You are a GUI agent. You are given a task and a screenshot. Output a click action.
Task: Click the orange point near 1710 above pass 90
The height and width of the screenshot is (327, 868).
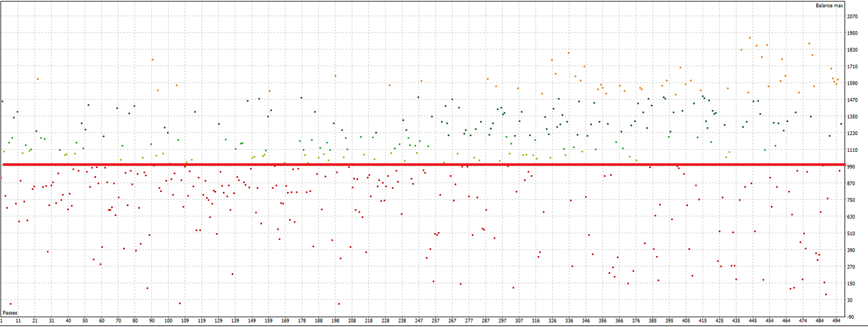pos(152,60)
